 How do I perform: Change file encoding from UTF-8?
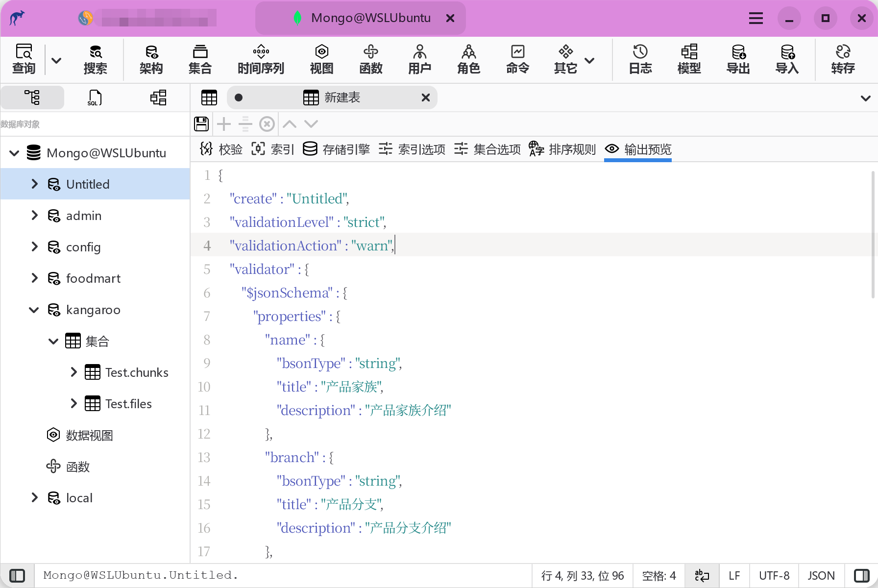click(x=774, y=575)
